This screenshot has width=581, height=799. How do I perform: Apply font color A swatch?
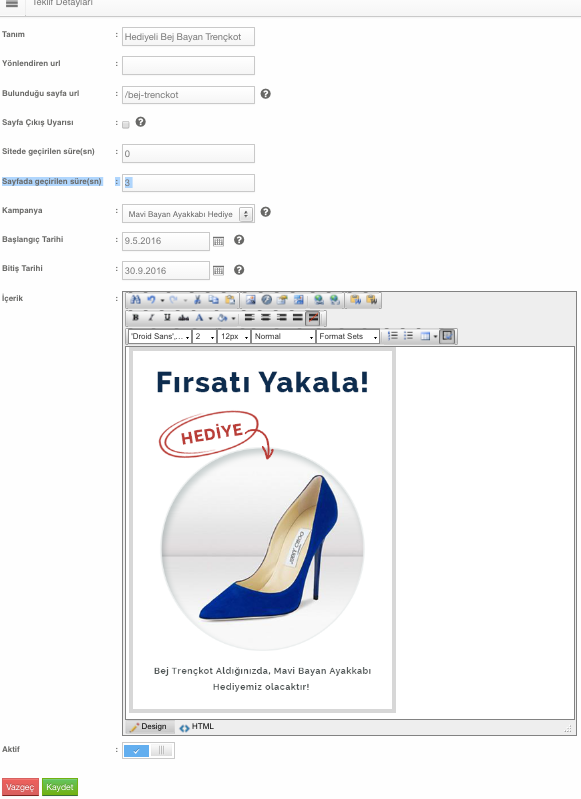(x=199, y=318)
